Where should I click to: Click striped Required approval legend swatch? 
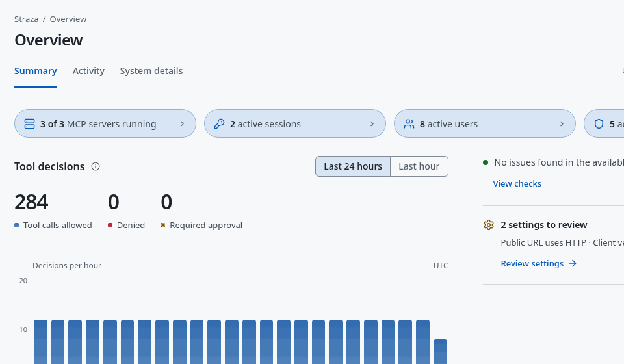tap(162, 225)
